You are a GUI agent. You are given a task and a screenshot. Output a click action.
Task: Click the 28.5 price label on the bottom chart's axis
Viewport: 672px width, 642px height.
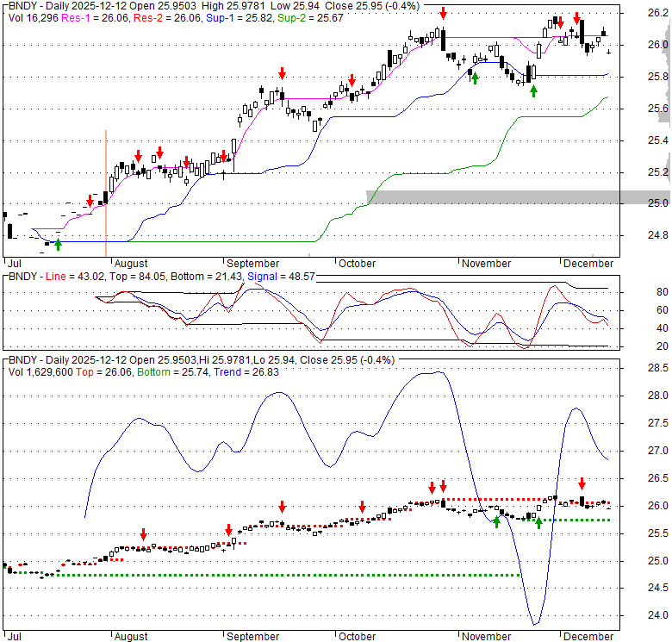tap(658, 368)
